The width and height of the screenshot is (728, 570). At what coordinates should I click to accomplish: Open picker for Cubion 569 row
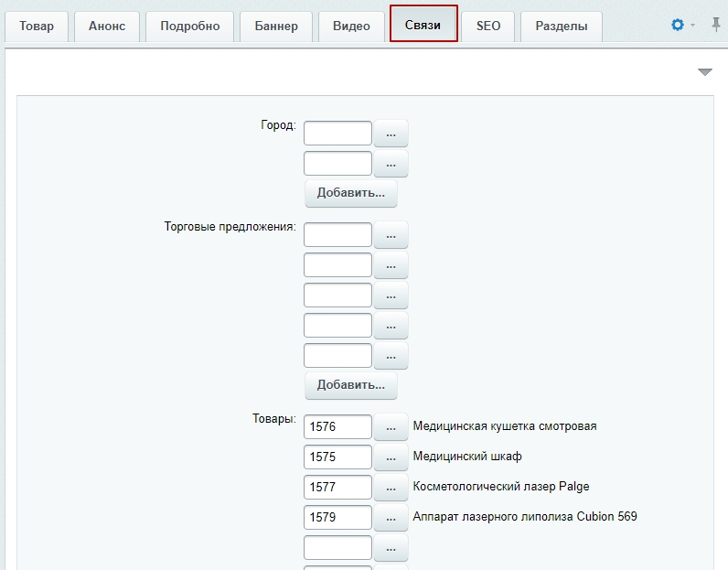pos(391,518)
